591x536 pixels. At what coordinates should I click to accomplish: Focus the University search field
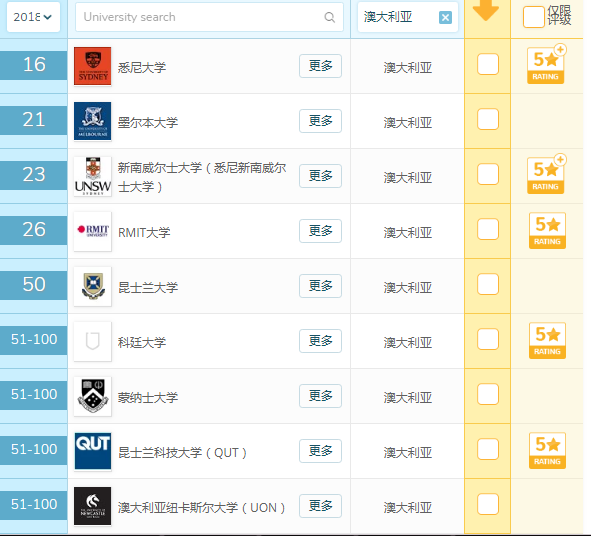[209, 17]
